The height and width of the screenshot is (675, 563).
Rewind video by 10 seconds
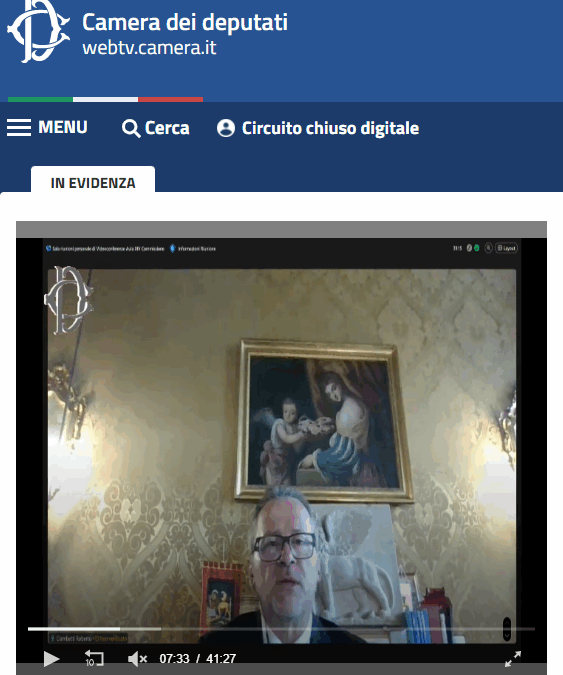coord(94,658)
